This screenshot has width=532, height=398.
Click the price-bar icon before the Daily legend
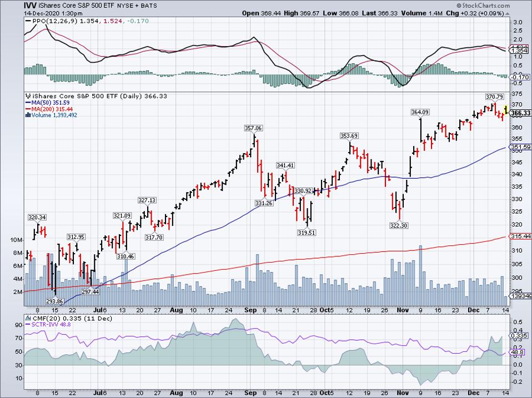(28, 96)
